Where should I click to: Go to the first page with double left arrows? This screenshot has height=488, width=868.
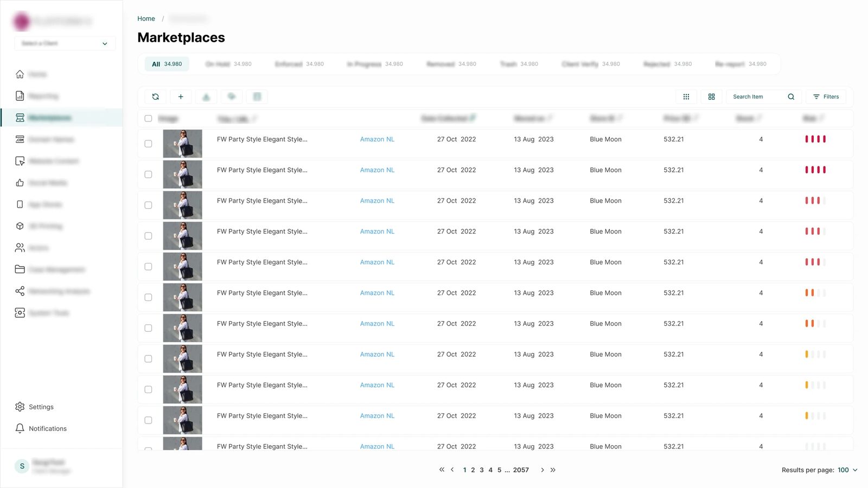point(442,470)
